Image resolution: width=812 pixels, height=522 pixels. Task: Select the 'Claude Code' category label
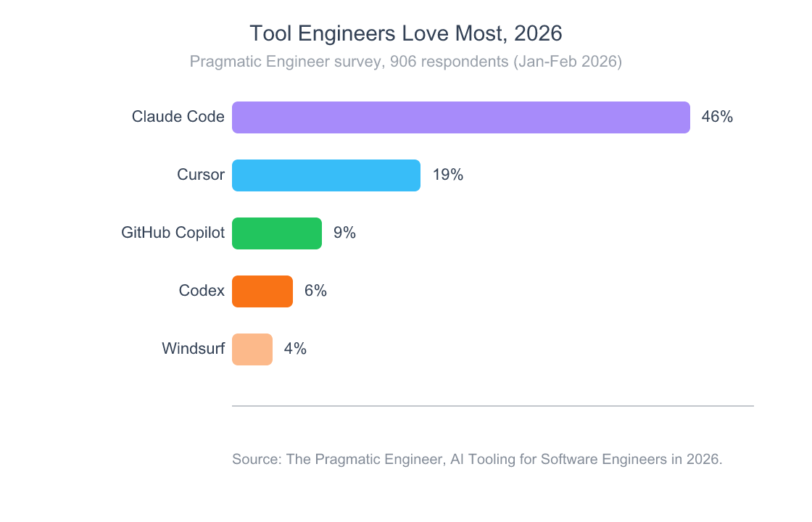(178, 117)
